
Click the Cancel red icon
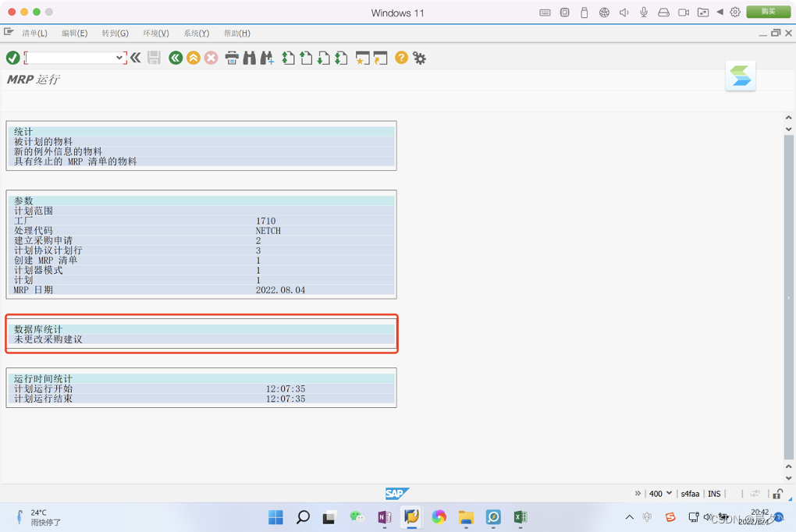[x=211, y=57]
